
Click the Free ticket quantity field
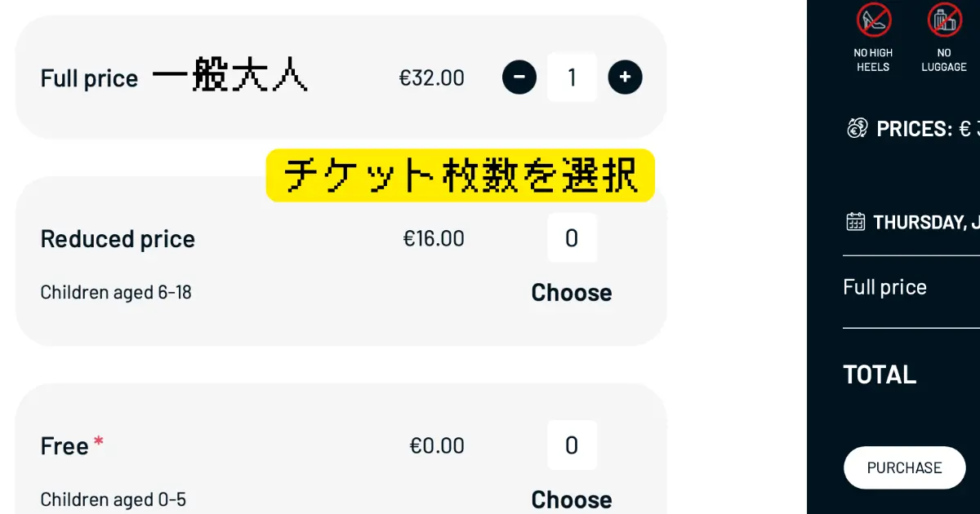point(572,445)
